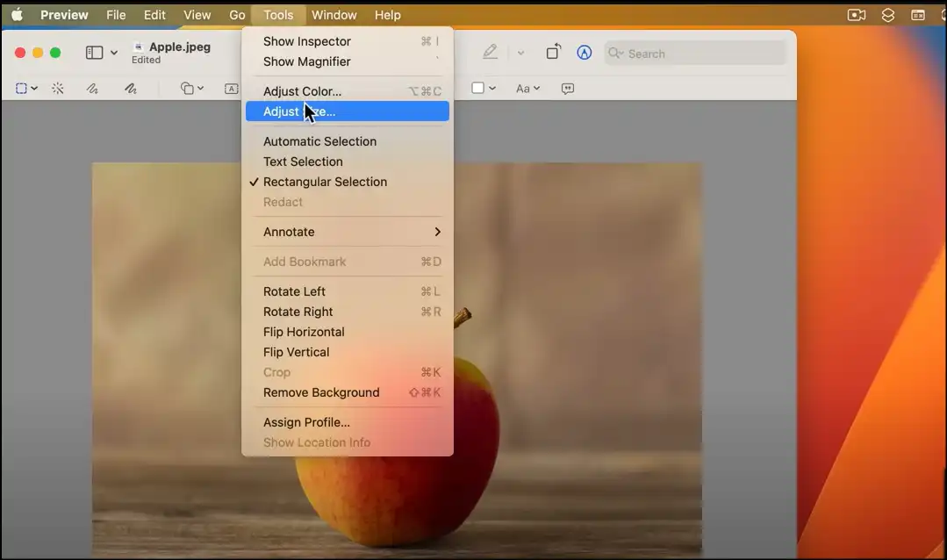The height and width of the screenshot is (560, 947).
Task: Click the keyboard menu bar icon
Action: [x=918, y=15]
